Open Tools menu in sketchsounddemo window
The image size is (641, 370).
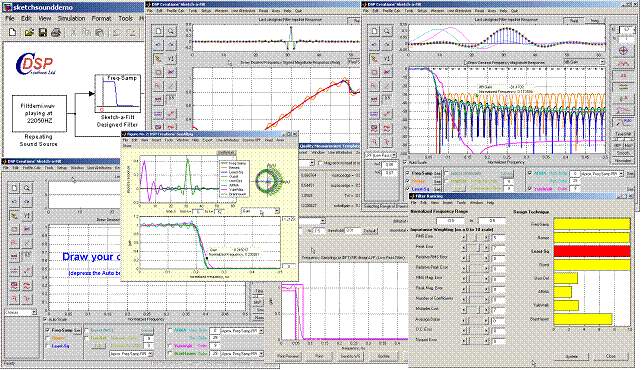(126, 18)
